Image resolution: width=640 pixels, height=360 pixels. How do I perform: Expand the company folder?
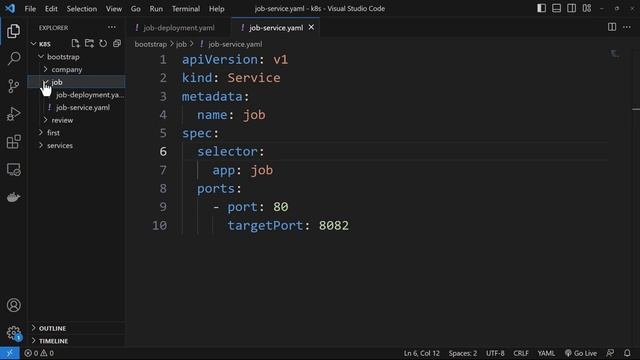[45, 69]
